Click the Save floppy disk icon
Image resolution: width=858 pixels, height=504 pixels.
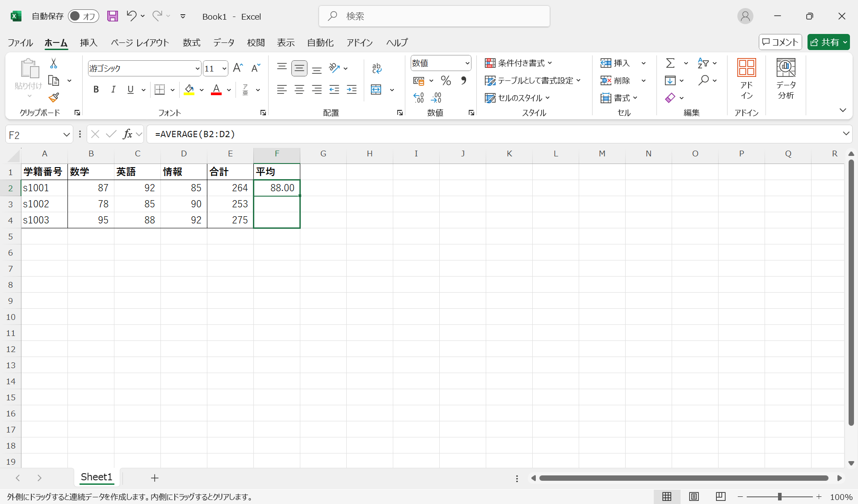pyautogui.click(x=113, y=17)
